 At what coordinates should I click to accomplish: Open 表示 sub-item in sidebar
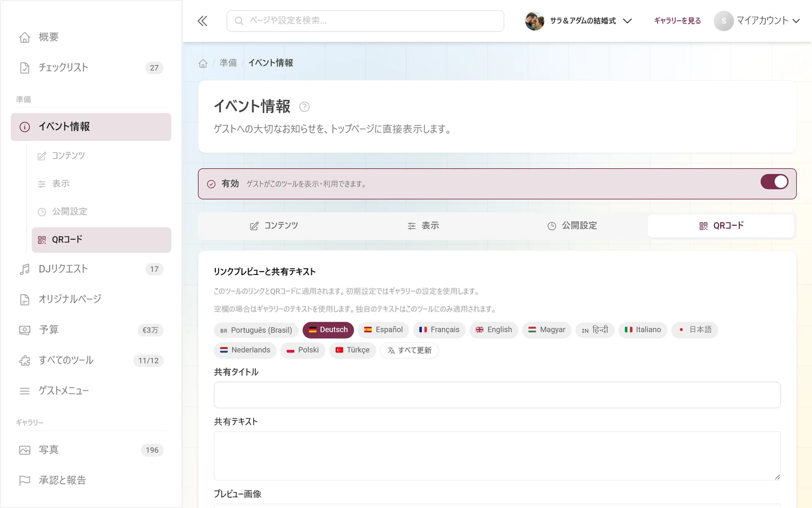101,184
